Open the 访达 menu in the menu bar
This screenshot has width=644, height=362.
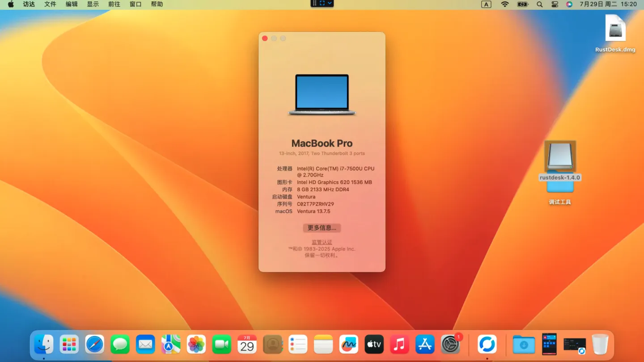(28, 4)
